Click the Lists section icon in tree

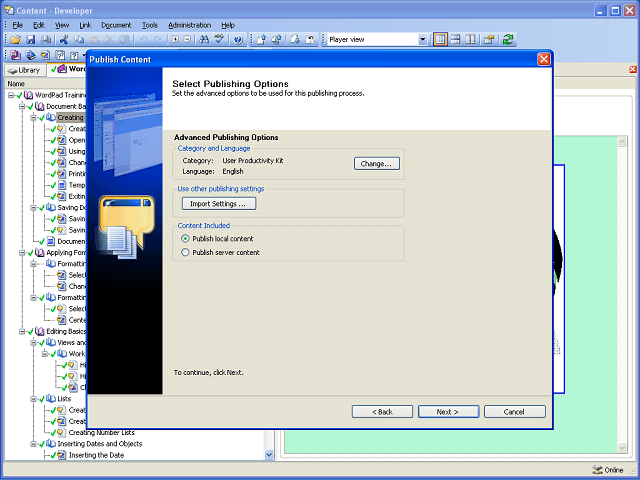51,398
